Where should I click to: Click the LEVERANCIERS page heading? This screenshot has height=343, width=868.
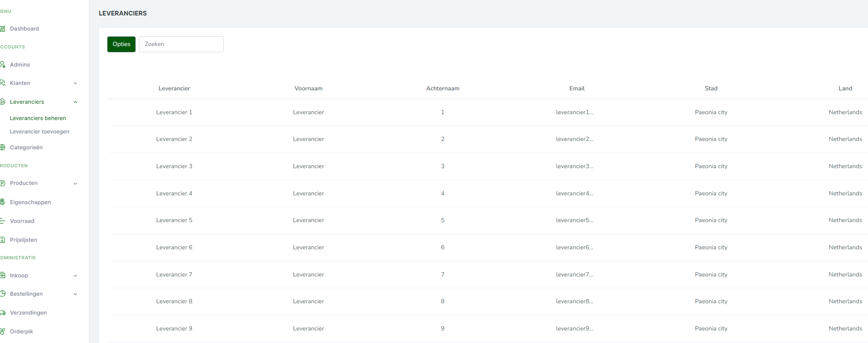pyautogui.click(x=123, y=13)
